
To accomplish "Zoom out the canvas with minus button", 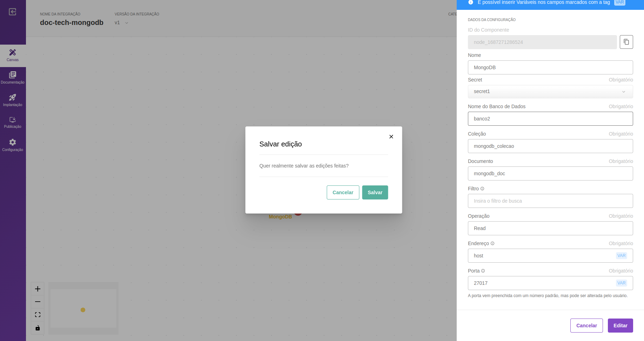I will point(38,302).
